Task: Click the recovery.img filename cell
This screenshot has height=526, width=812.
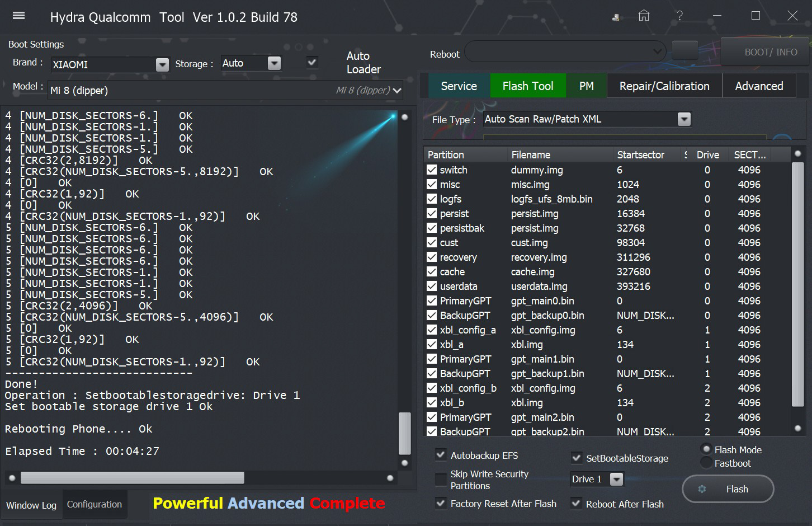Action: (539, 257)
